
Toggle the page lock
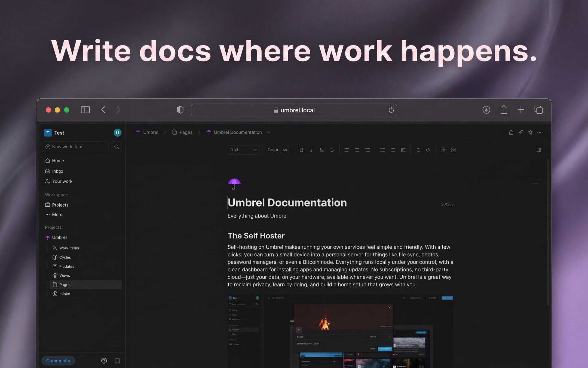pyautogui.click(x=511, y=132)
